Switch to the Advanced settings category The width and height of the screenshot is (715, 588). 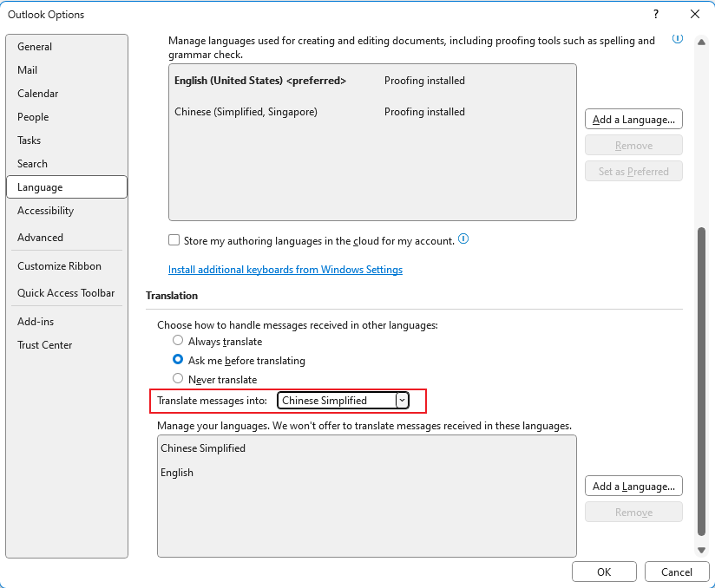40,238
